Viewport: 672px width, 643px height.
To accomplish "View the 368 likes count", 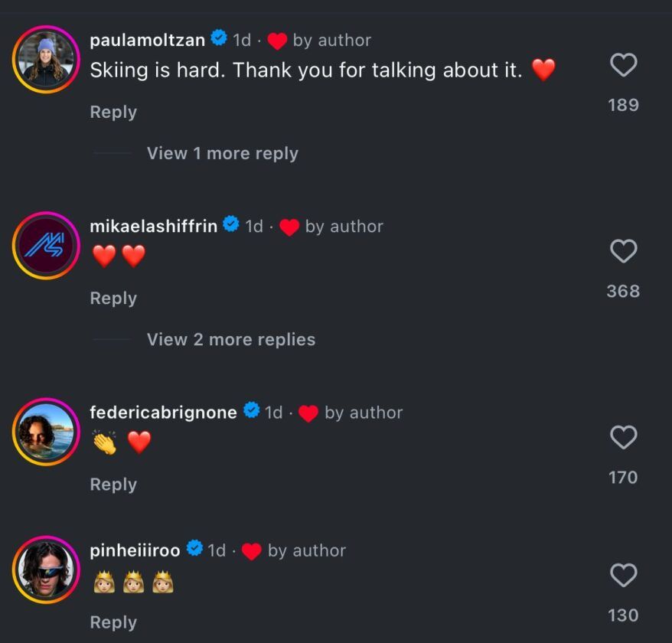I will point(623,291).
